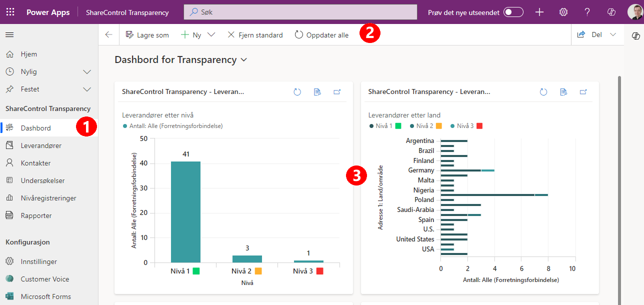The image size is (644, 305).
Task: Open Kontakter in the sidebar
Action: pyautogui.click(x=49, y=163)
